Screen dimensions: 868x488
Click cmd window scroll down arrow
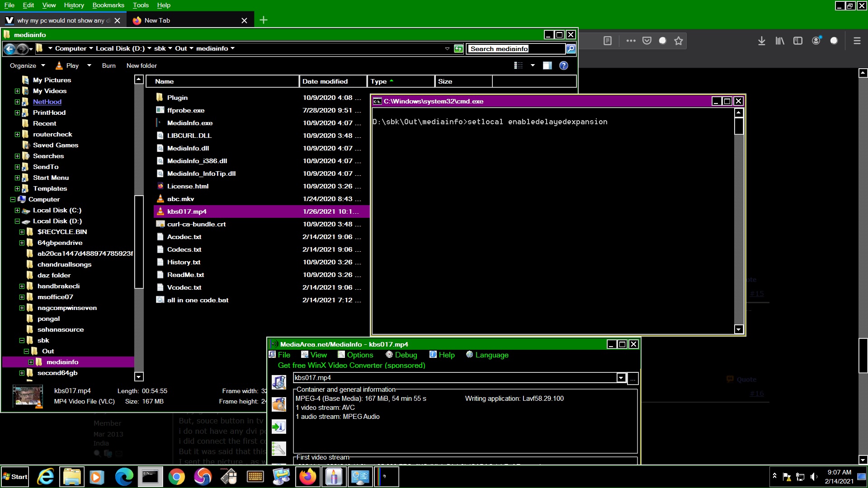(x=739, y=329)
